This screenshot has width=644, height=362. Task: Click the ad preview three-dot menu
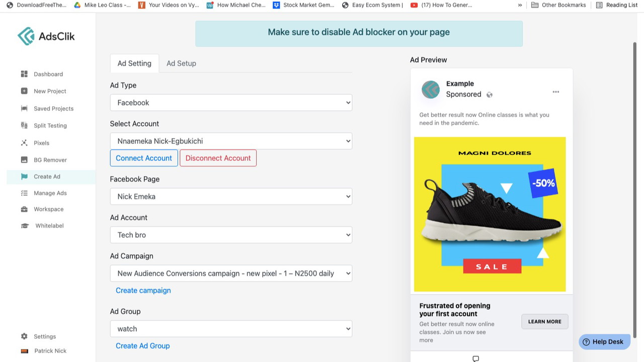coord(556,92)
